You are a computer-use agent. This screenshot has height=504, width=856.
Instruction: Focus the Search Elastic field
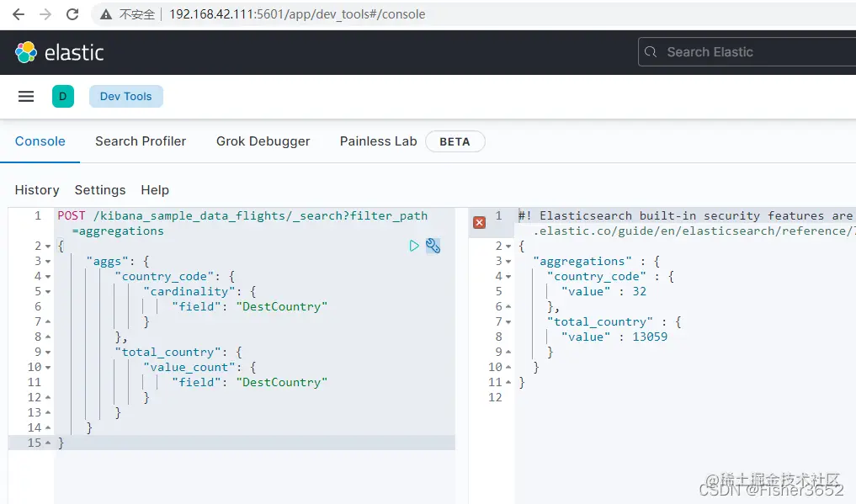point(747,52)
